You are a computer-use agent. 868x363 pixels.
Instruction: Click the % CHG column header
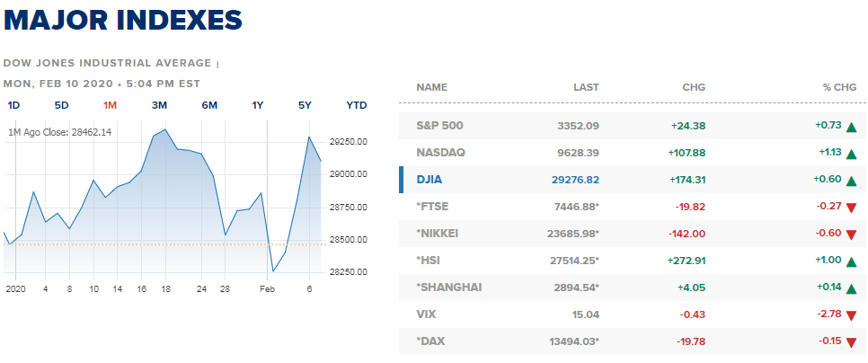[x=840, y=87]
